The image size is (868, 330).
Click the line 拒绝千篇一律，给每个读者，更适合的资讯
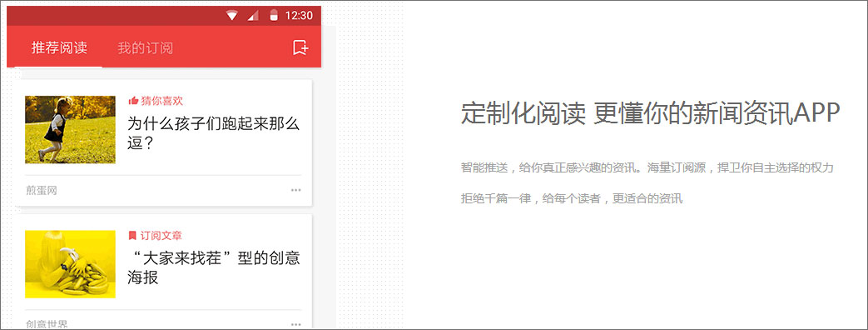(x=573, y=198)
